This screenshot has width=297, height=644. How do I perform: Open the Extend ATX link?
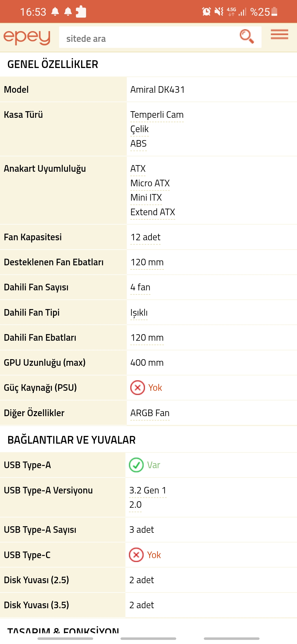(153, 212)
